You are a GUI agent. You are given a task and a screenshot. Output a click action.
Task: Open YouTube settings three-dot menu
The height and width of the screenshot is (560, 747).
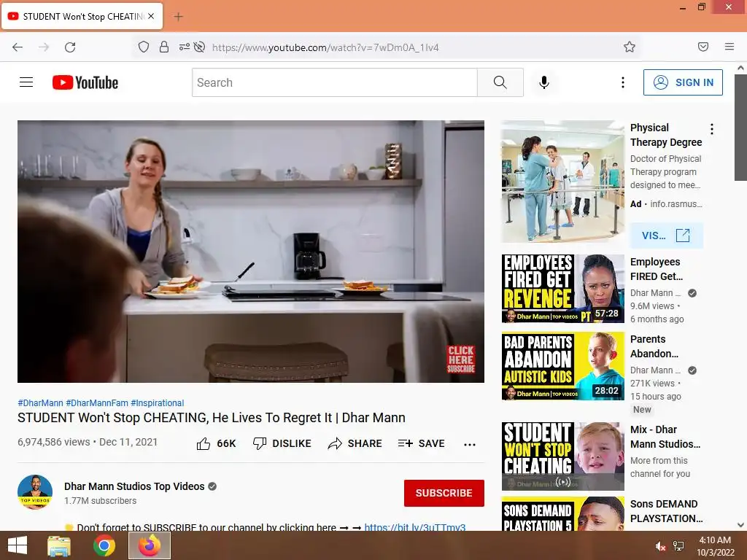coord(623,82)
